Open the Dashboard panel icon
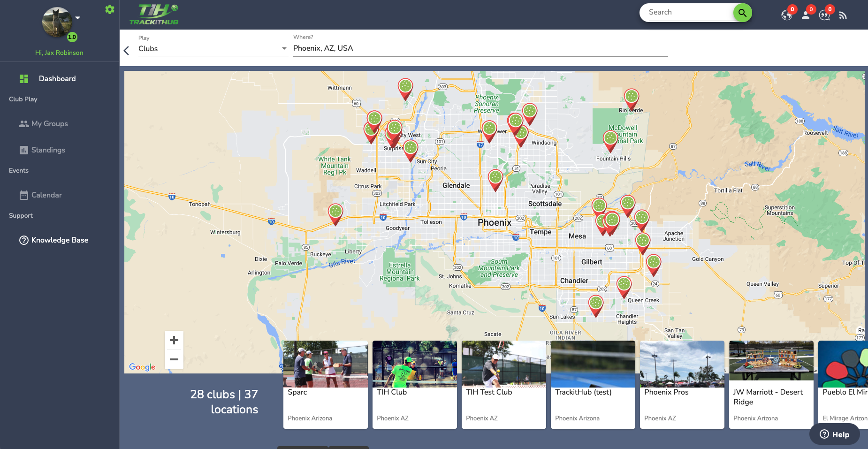The width and height of the screenshot is (868, 449). point(23,78)
